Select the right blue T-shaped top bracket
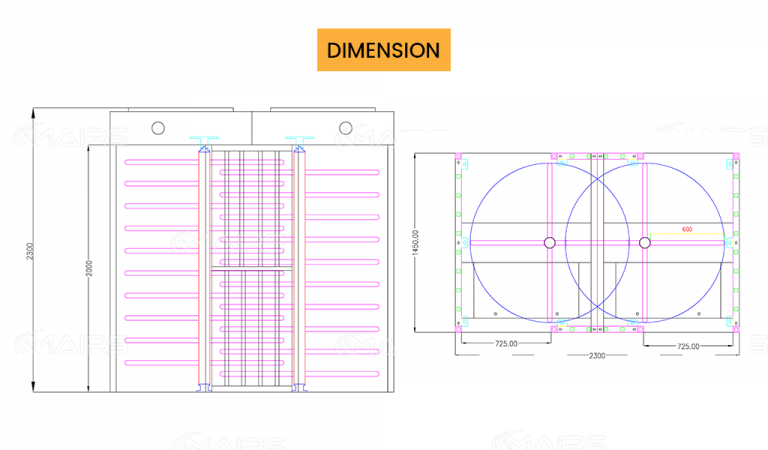This screenshot has width=768, height=450. (297, 141)
